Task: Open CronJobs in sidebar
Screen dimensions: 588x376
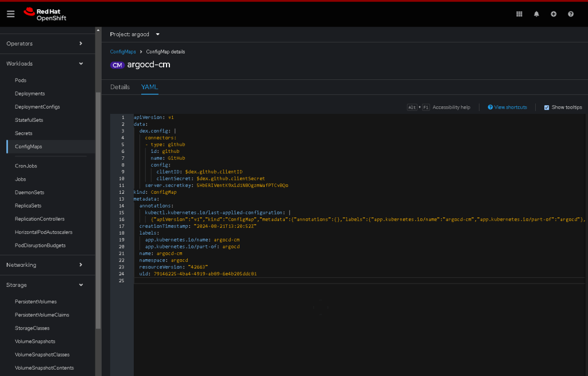Action: [x=26, y=166]
